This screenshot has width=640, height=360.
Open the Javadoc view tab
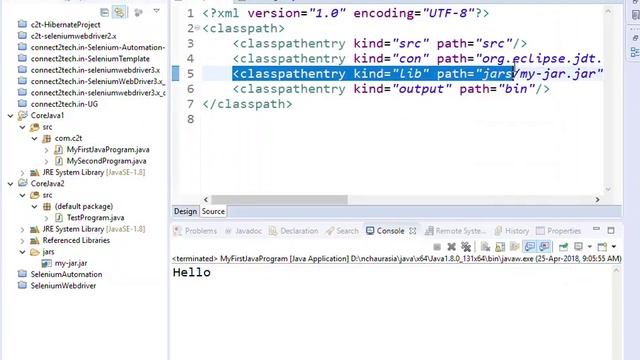click(x=243, y=231)
